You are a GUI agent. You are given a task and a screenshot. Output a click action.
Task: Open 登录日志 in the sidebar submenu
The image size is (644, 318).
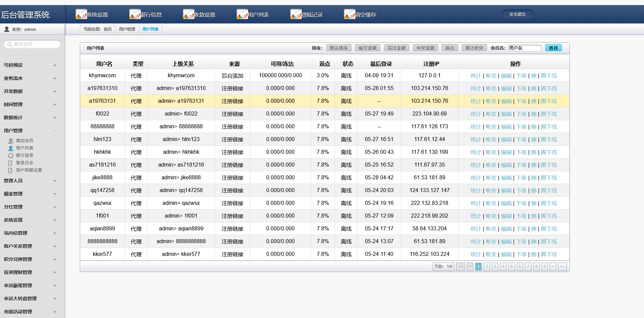coord(24,163)
